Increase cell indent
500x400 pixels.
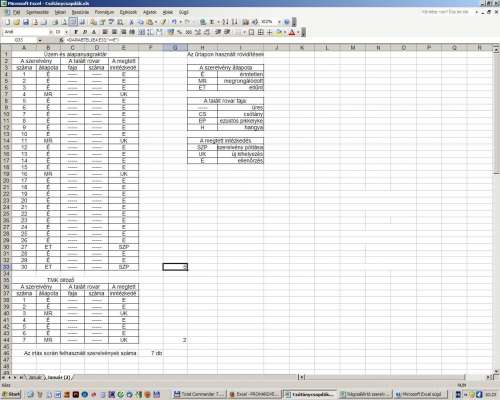[227, 32]
